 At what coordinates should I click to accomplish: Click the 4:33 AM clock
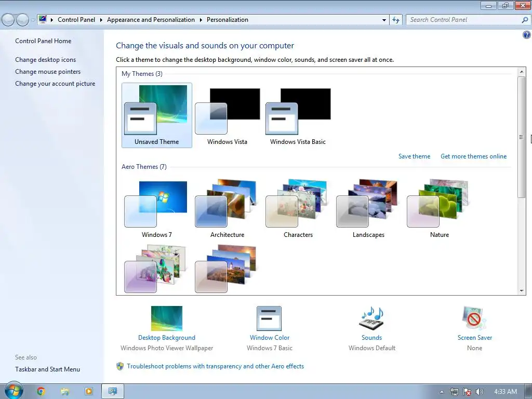pos(506,392)
